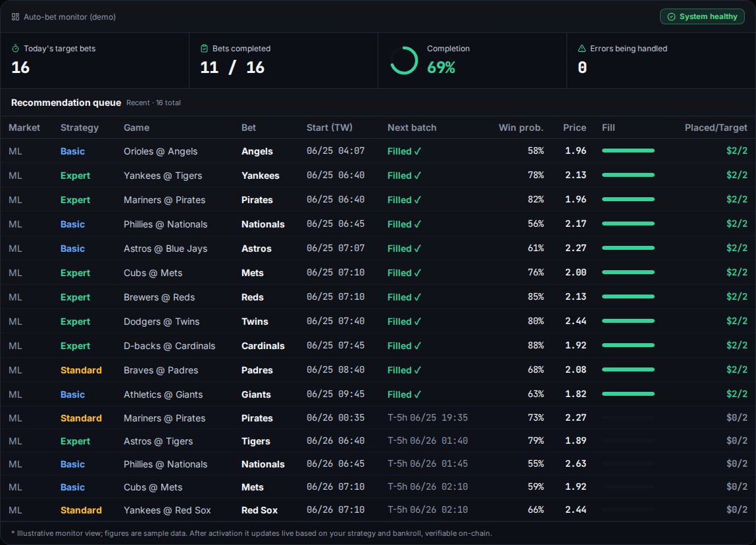Click the Standard strategy label for Yankees @ Red Sox
This screenshot has width=756, height=545.
pos(81,510)
